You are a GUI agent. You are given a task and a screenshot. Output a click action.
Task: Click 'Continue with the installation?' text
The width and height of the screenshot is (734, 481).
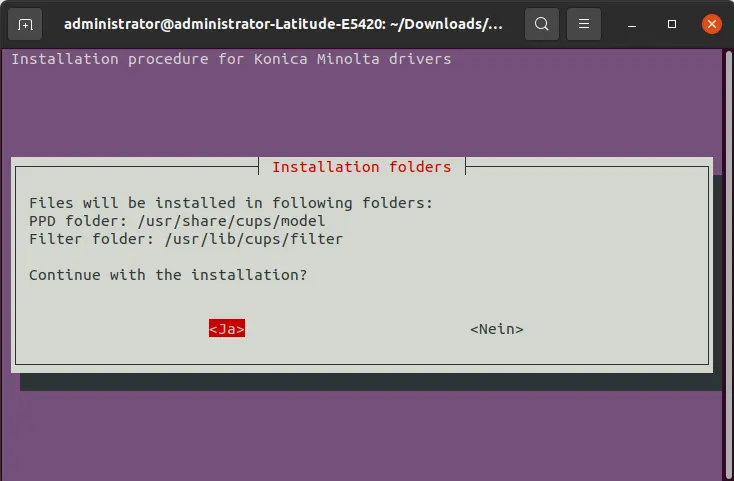pyautogui.click(x=168, y=275)
